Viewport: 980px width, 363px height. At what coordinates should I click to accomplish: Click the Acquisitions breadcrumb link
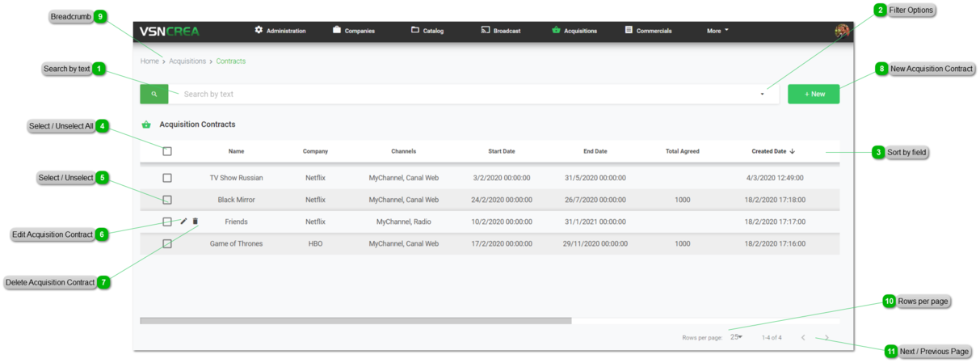point(187,61)
